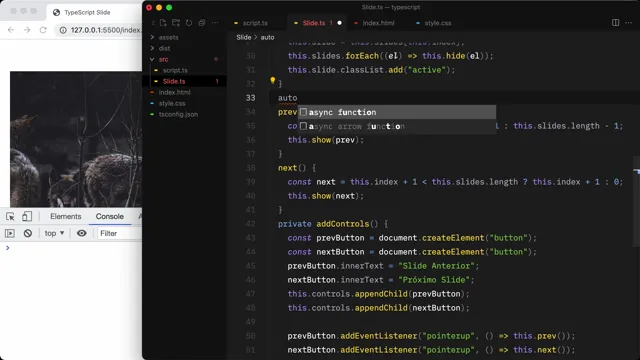Click "Próximo Slide" string on line 46
Image resolution: width=640 pixels, height=360 pixels.
coord(433,280)
